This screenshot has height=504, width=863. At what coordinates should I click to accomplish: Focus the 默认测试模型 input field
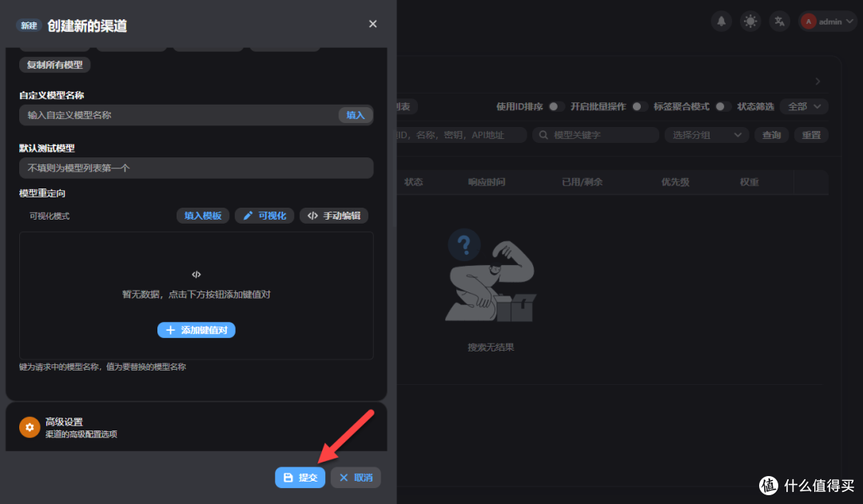click(x=197, y=168)
